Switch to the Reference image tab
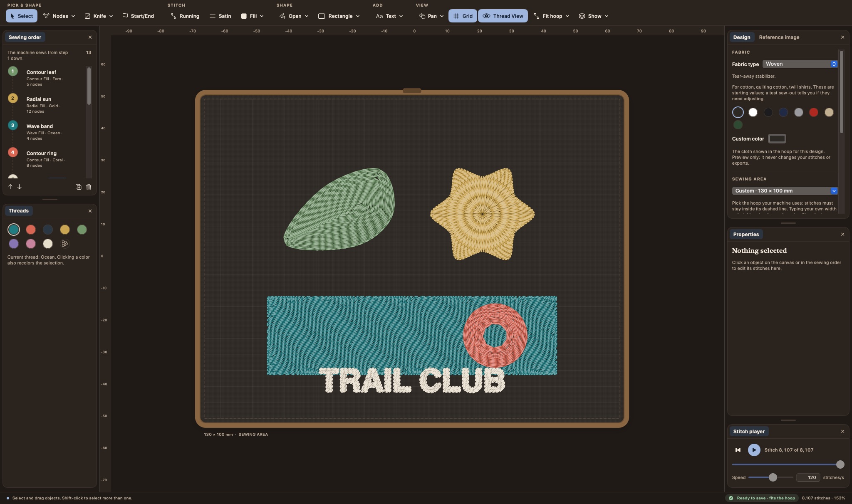This screenshot has width=852, height=504. [779, 37]
